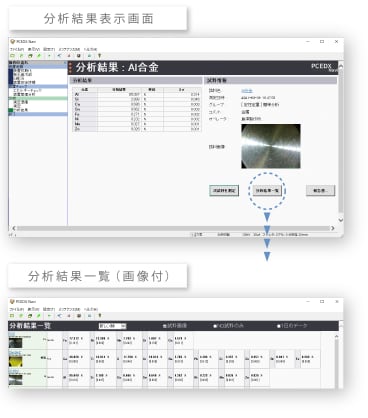The height and width of the screenshot is (418, 368).
Task: Select the Ni row in results table
Action: tap(137, 119)
